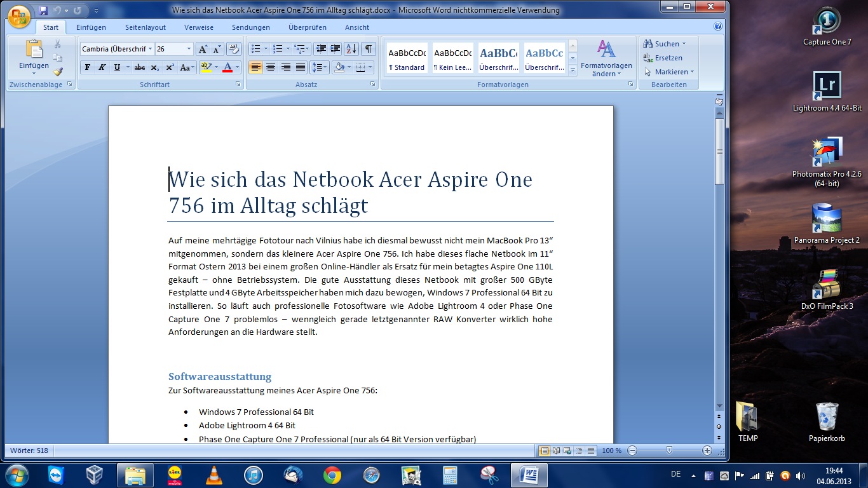Expand the bullet list dropdown arrow
The height and width of the screenshot is (488, 868).
click(266, 49)
